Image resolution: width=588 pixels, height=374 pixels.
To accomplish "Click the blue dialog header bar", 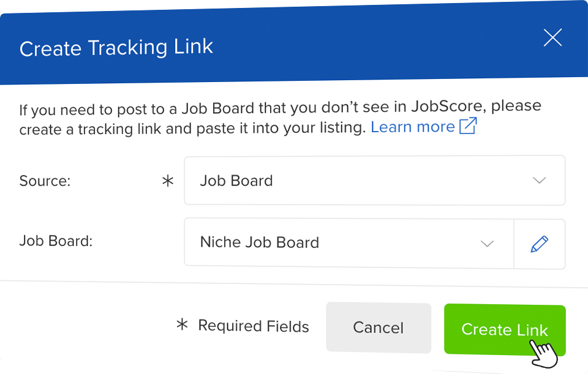I will (367, 43).
